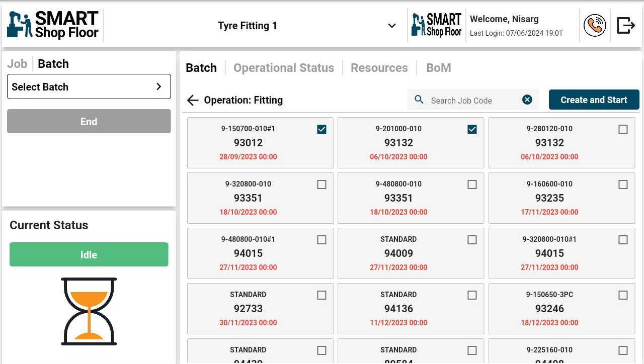Click the Smart Shop Floor logo at top left

53,26
